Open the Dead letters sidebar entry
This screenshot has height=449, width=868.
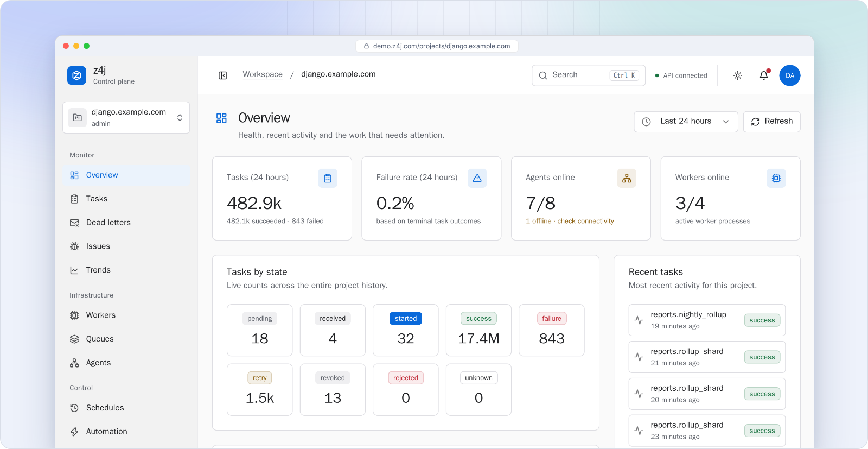point(126,223)
